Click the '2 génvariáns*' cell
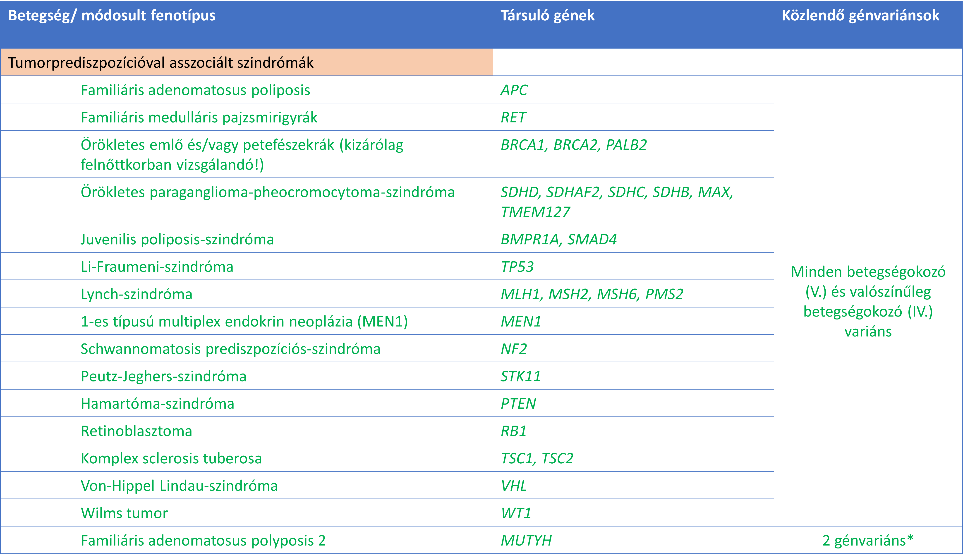Viewport: 963px width, 560px height. [867, 541]
